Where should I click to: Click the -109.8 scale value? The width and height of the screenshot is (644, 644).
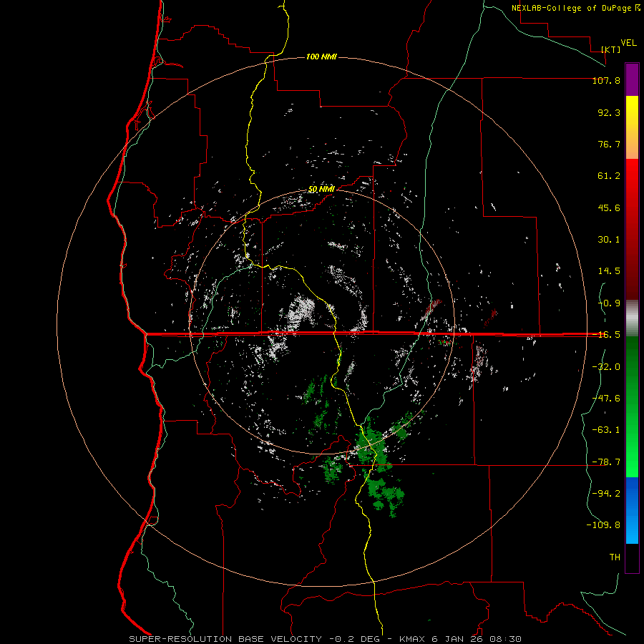pos(603,525)
